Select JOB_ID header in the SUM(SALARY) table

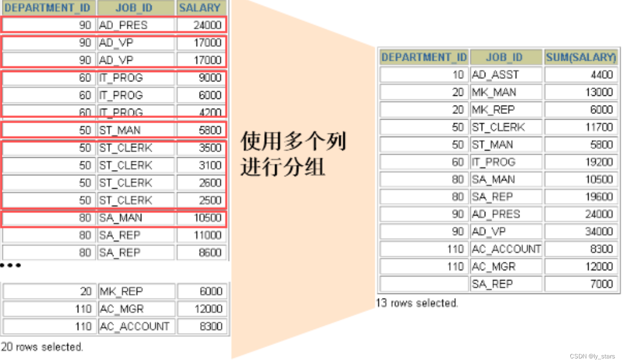(x=506, y=57)
